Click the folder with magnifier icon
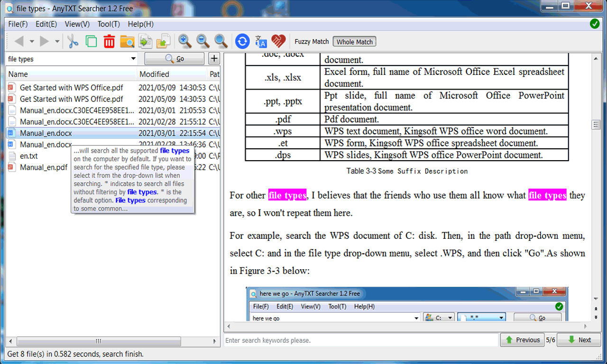Screen dimensions: 607x364 coord(127,42)
